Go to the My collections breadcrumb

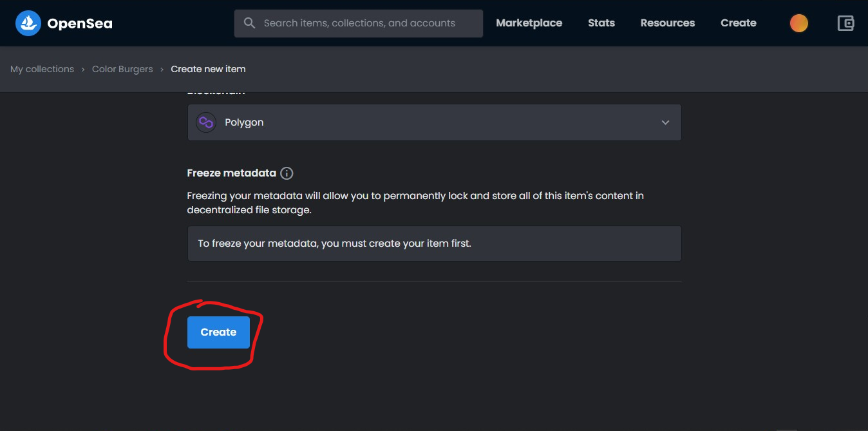pos(42,69)
